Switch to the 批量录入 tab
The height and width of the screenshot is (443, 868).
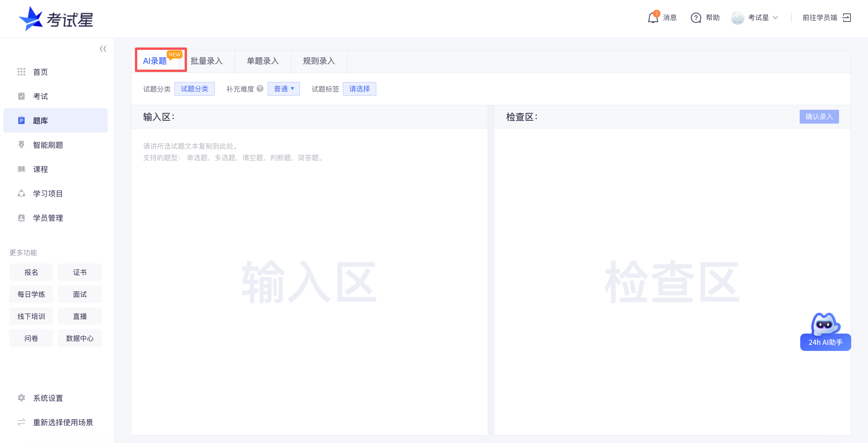[x=206, y=61]
